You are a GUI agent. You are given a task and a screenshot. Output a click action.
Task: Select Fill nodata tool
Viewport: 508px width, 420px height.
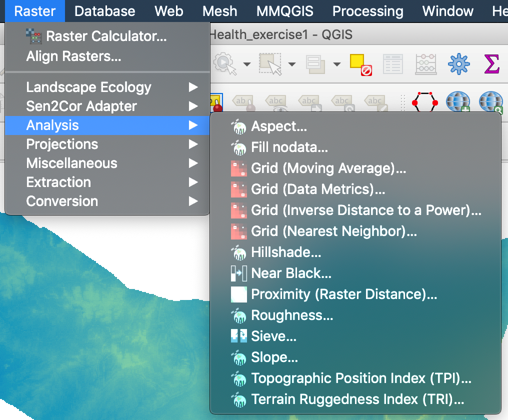point(355,147)
